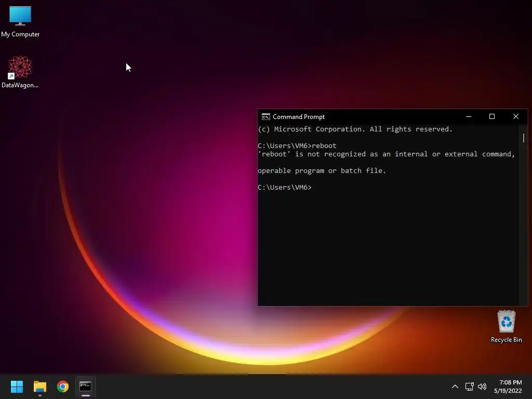Click the 'reboot' not recognized error line
532x399 pixels.
point(387,154)
